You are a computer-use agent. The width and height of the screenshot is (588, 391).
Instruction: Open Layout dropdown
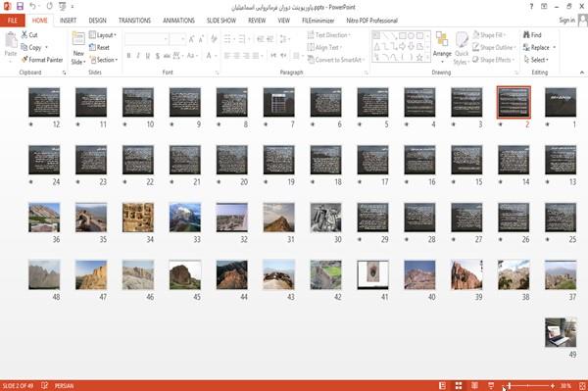[x=103, y=35]
